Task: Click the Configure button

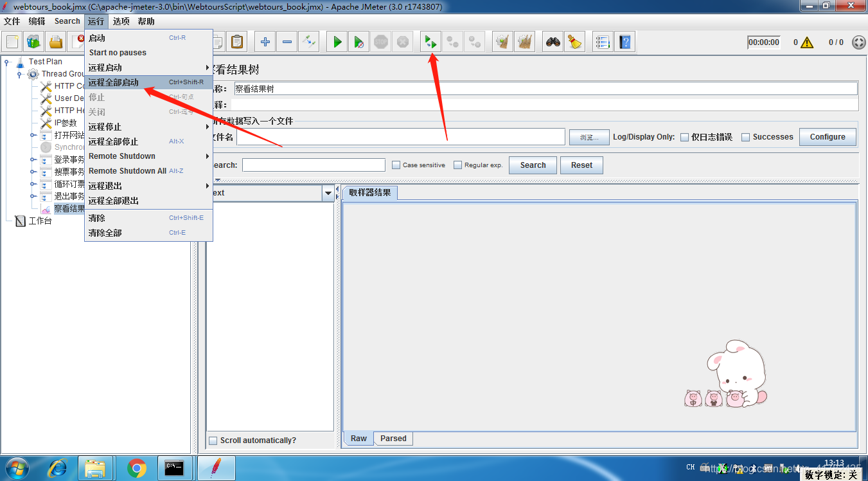Action: coord(828,137)
